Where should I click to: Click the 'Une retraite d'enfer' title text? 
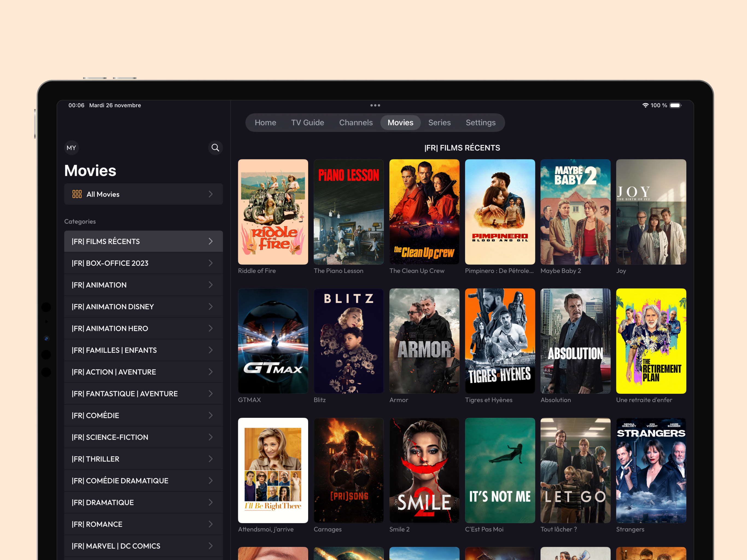[x=644, y=400]
